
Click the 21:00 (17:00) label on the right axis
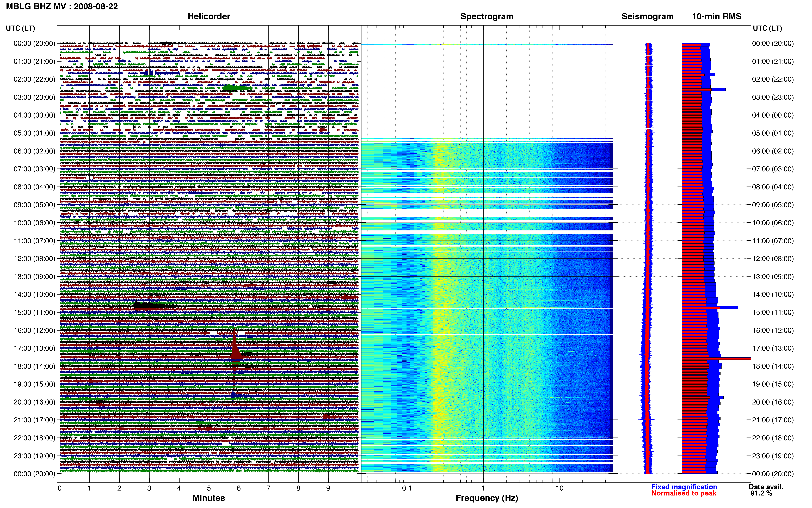point(773,420)
